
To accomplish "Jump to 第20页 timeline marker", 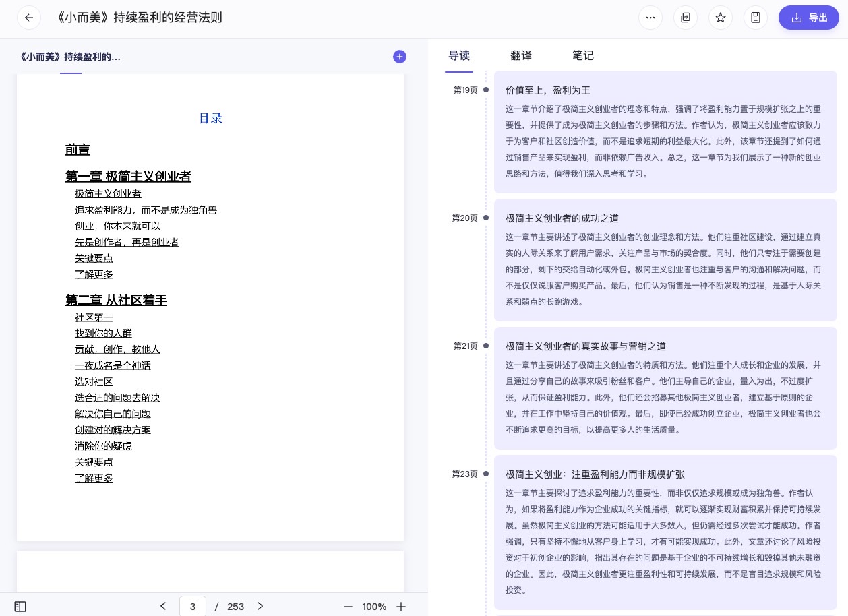I will (x=465, y=218).
